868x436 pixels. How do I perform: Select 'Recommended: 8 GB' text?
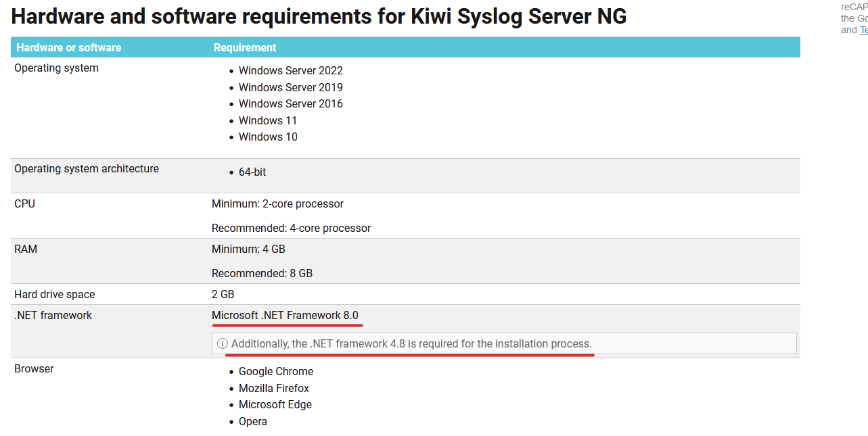pyautogui.click(x=262, y=273)
